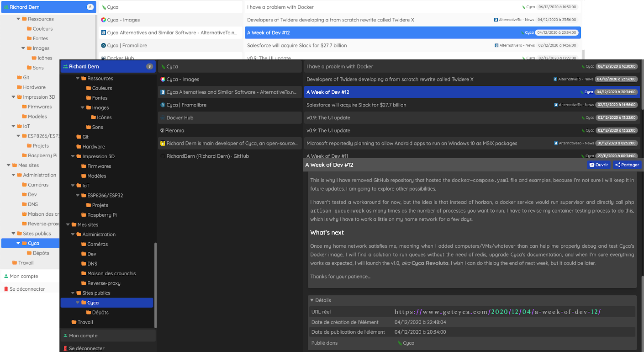Image resolution: width=644 pixels, height=352 pixels.
Task: Click Couleurs folder icon in light window
Action: click(x=29, y=29)
